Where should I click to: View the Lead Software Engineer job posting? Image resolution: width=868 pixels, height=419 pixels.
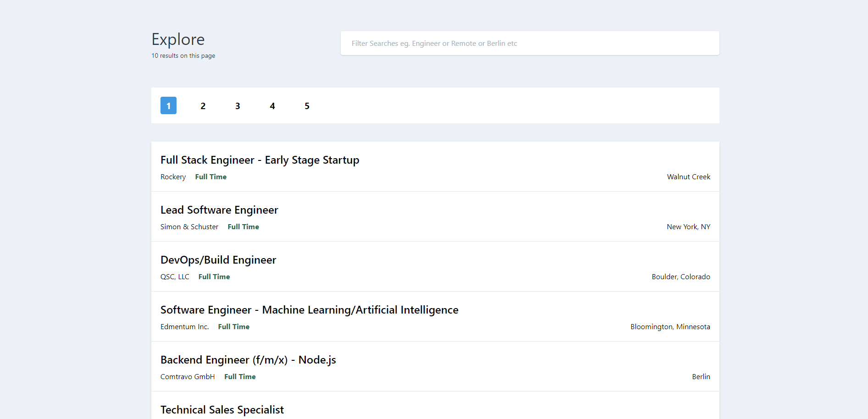[219, 210]
